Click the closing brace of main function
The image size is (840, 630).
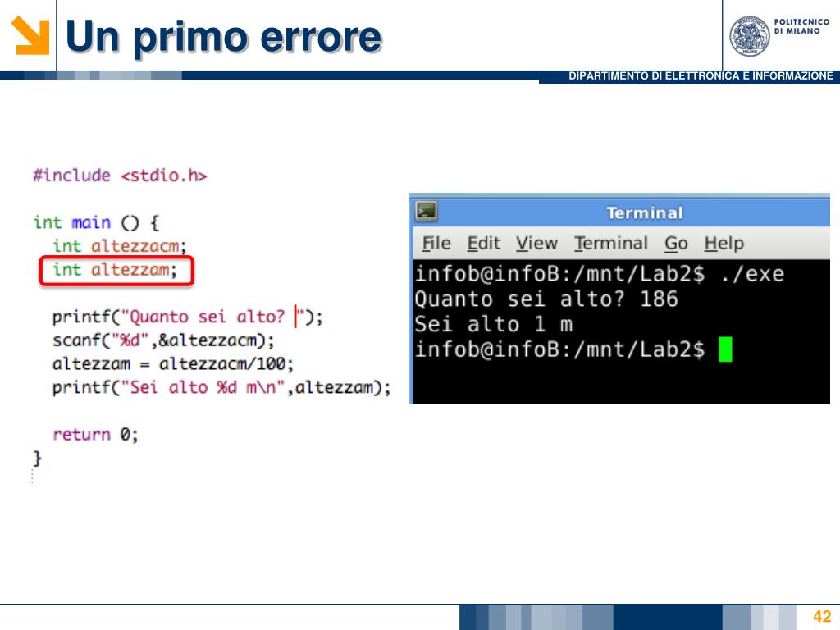point(37,458)
